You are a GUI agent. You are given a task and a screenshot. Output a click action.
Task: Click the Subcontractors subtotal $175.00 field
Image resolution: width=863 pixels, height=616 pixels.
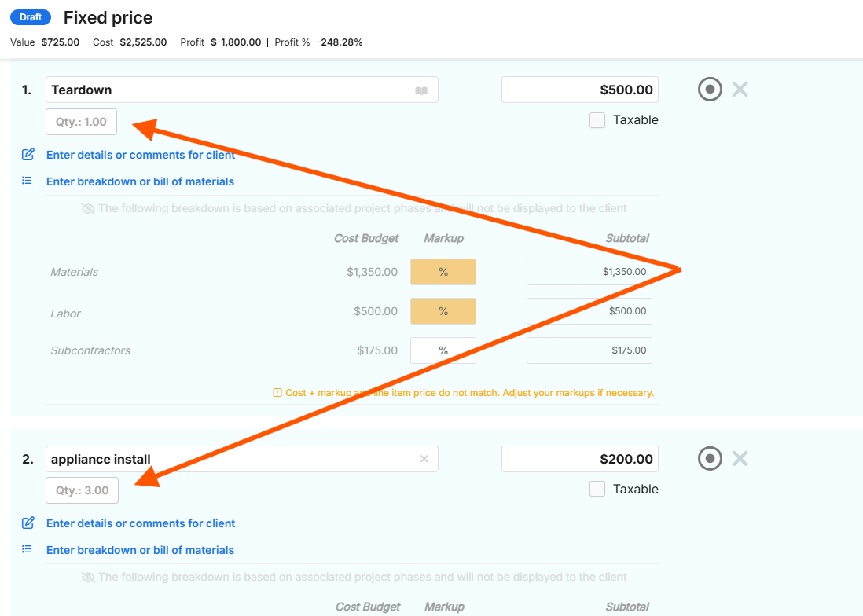coord(589,350)
